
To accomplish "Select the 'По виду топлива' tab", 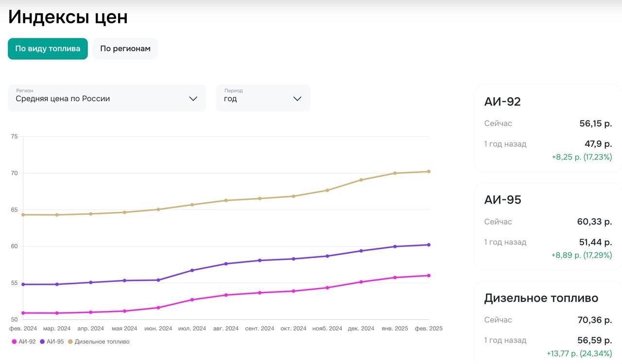I will tap(48, 49).
